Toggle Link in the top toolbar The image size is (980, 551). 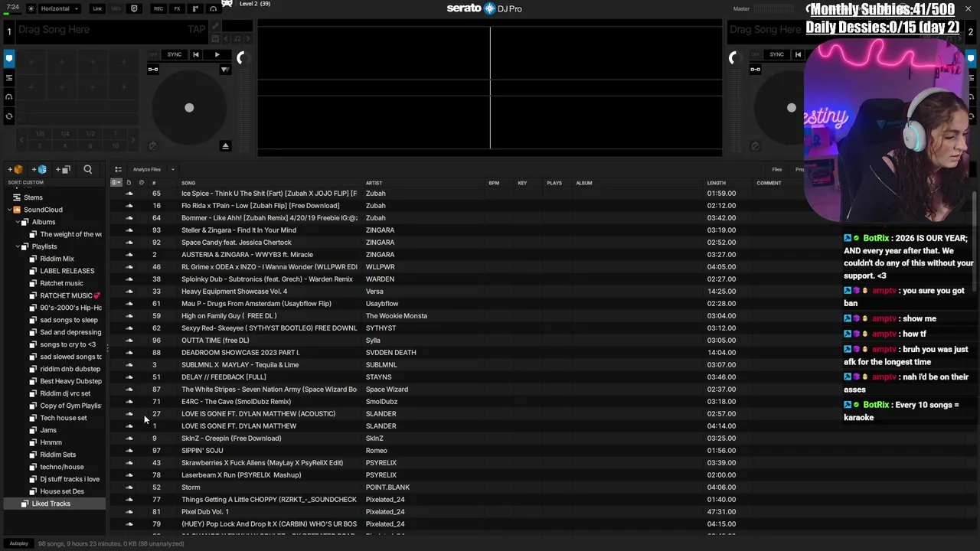point(97,8)
